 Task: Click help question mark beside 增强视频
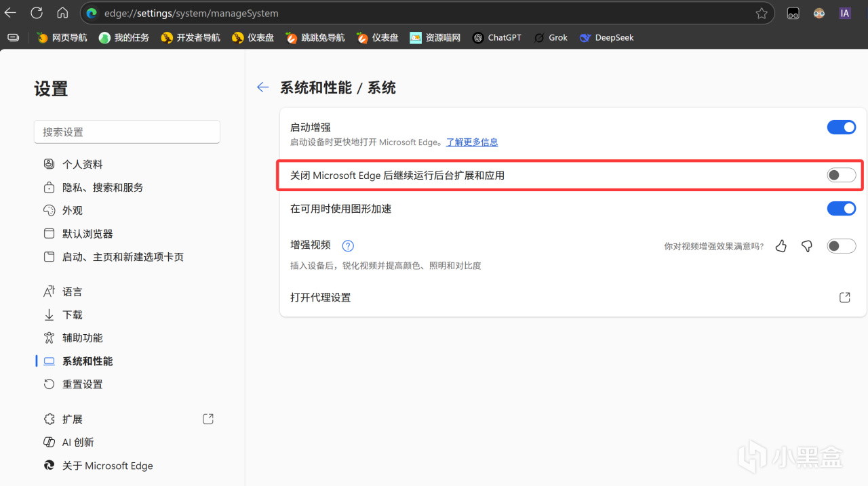(x=348, y=245)
